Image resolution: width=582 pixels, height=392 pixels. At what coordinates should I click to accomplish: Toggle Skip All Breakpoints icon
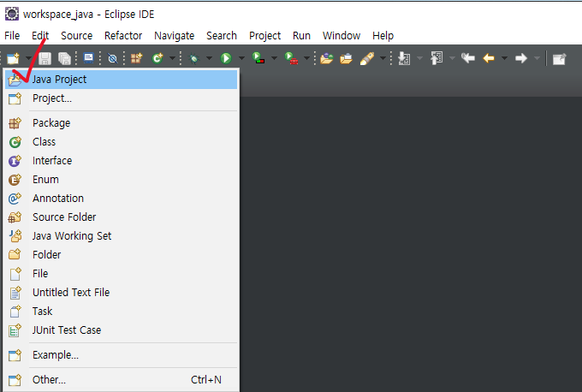pyautogui.click(x=112, y=58)
